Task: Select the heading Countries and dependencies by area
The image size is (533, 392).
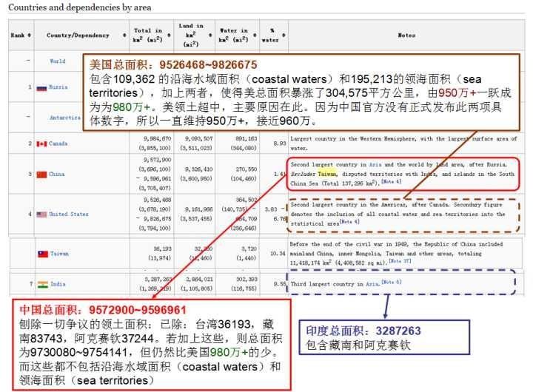Action: click(x=79, y=7)
